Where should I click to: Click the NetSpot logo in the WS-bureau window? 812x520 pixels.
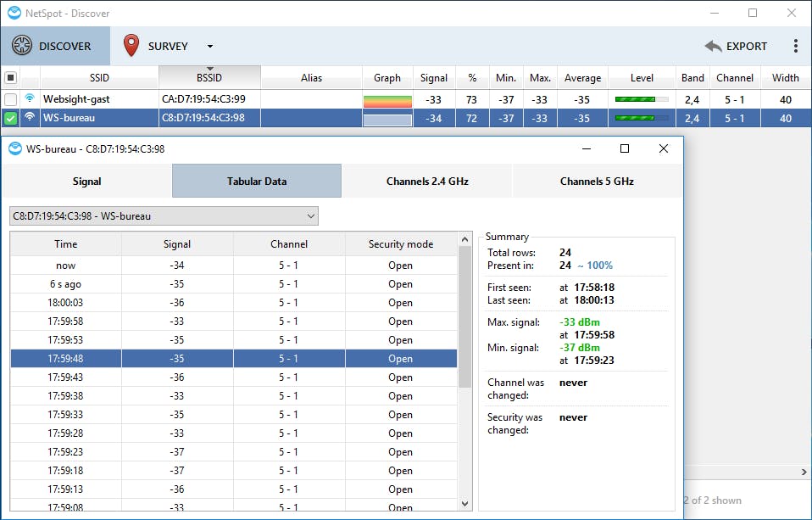tap(15, 148)
